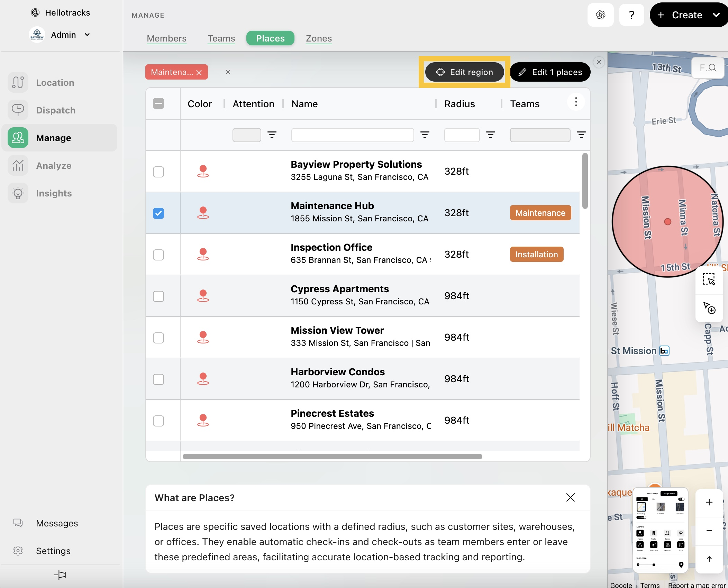The width and height of the screenshot is (728, 588).
Task: Open the Dispatch section icon
Action: tap(18, 110)
